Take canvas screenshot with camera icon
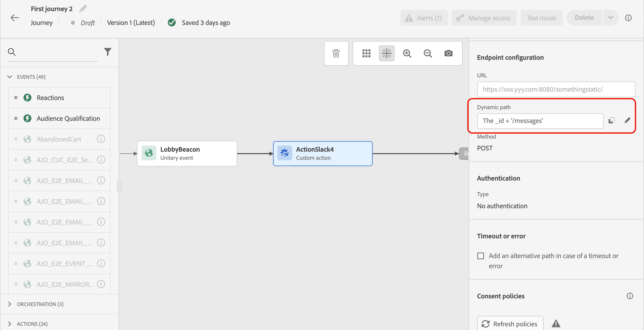 pos(448,53)
